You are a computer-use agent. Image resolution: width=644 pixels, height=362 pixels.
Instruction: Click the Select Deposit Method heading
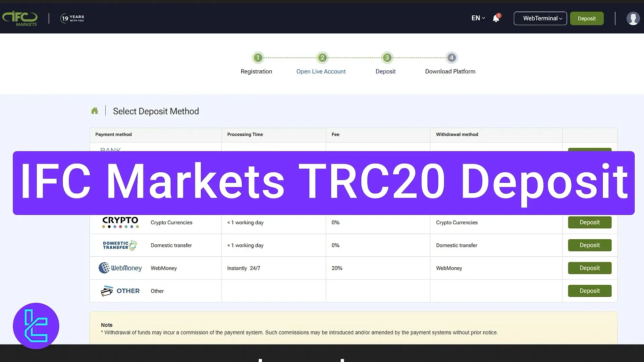point(156,111)
